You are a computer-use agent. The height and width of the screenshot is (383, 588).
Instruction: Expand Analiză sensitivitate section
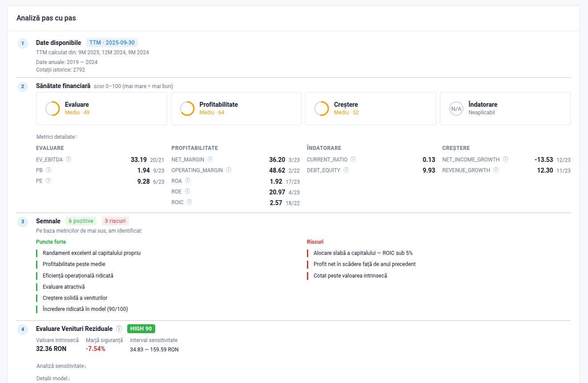tap(61, 366)
